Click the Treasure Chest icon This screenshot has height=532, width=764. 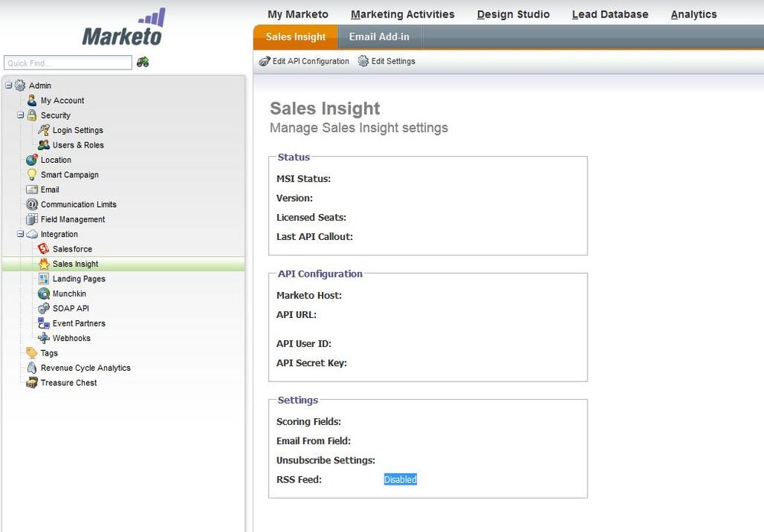pyautogui.click(x=31, y=382)
